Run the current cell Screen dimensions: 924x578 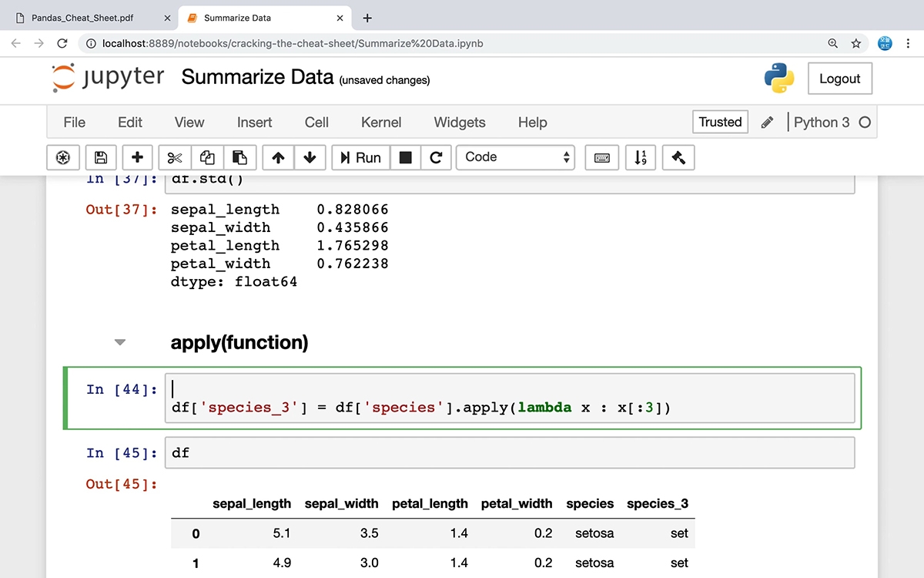[x=361, y=157]
